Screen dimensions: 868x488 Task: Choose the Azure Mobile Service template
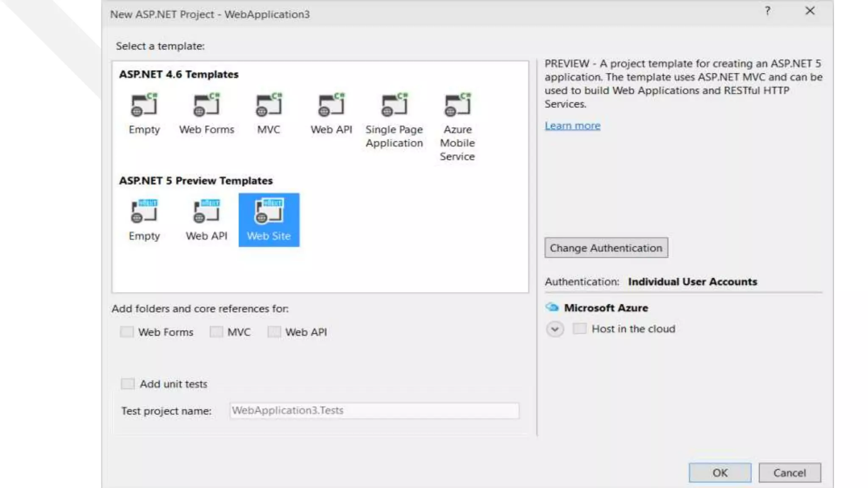point(457,126)
